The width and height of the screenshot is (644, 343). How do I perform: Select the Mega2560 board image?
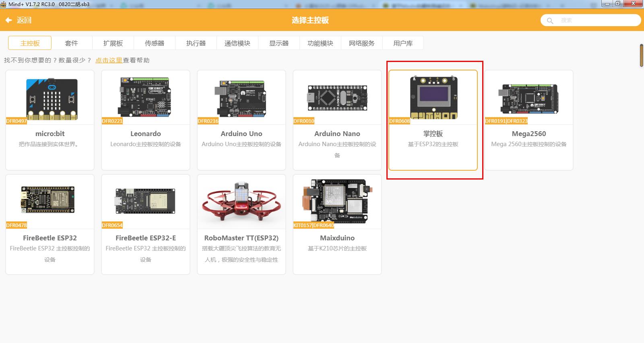529,98
